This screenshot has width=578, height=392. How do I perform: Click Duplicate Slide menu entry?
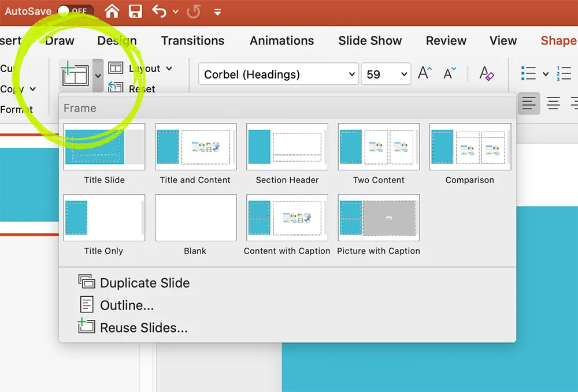pos(134,283)
